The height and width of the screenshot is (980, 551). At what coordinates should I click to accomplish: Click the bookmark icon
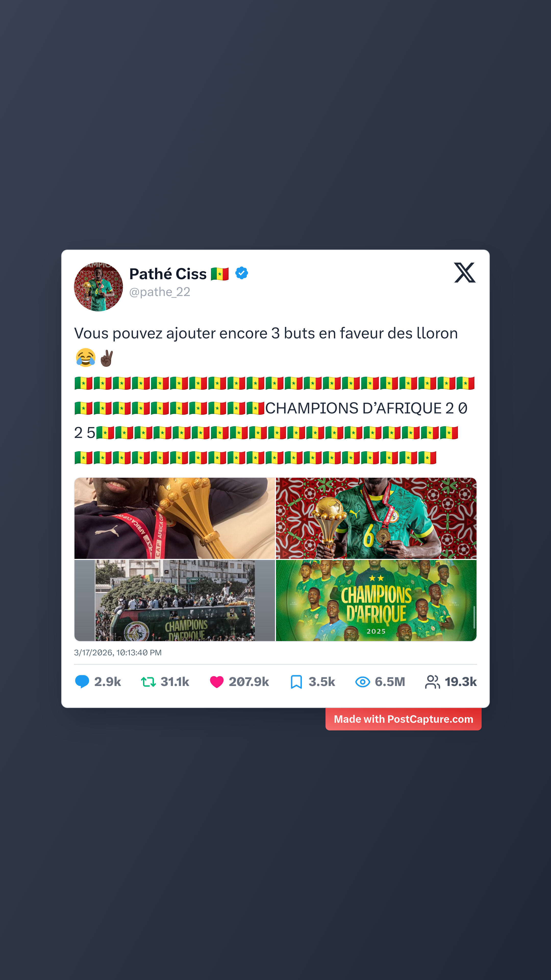click(296, 682)
